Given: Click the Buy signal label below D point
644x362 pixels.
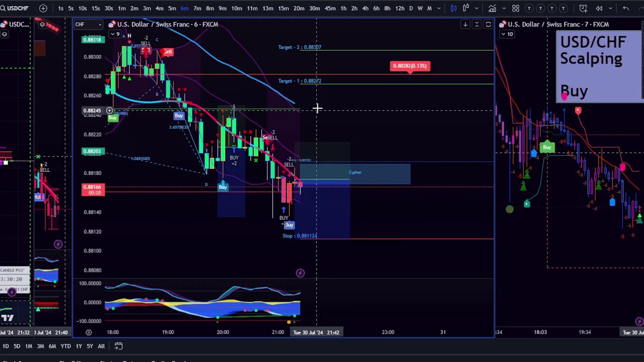Looking at the screenshot, I should point(223,187).
